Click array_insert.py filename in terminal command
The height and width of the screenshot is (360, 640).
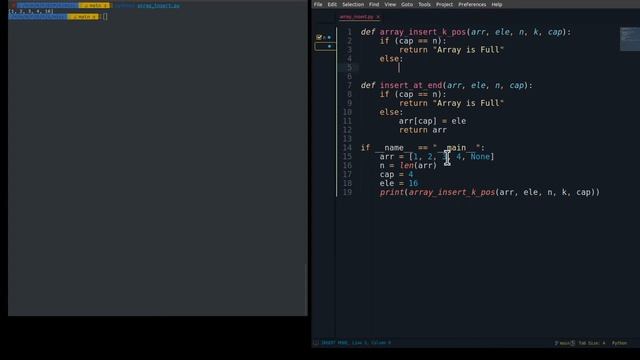158,6
